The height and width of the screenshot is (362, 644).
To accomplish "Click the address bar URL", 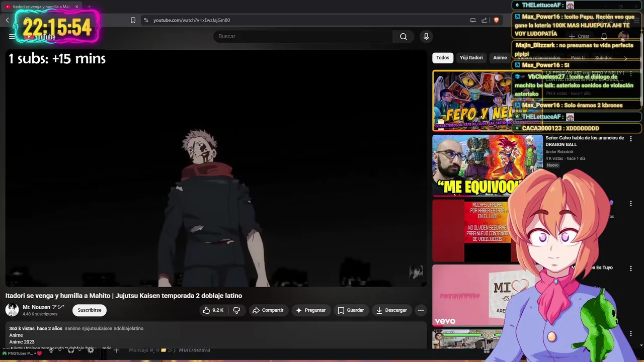I will tap(192, 20).
